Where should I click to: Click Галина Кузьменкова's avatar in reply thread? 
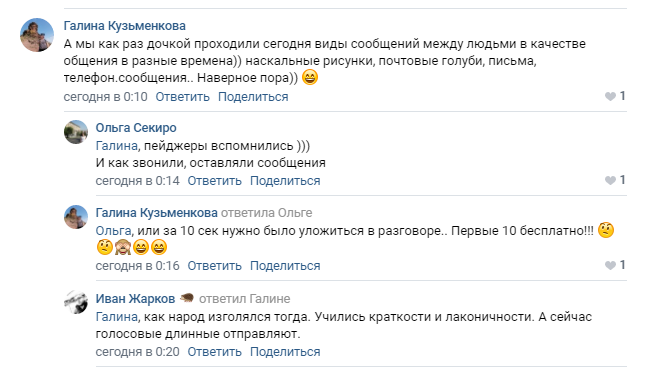(76, 217)
